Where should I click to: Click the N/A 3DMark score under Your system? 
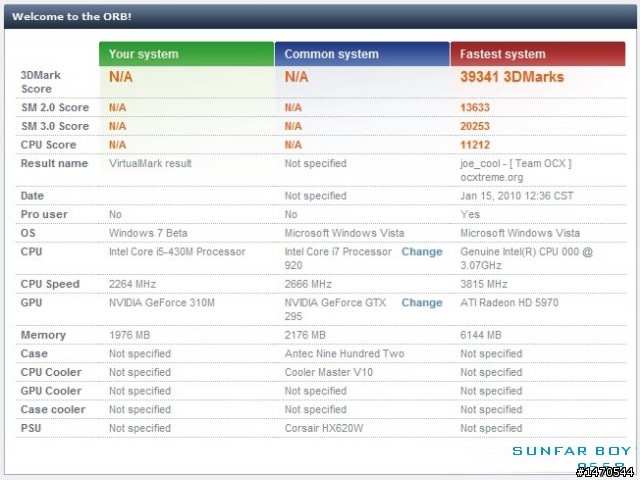[121, 77]
